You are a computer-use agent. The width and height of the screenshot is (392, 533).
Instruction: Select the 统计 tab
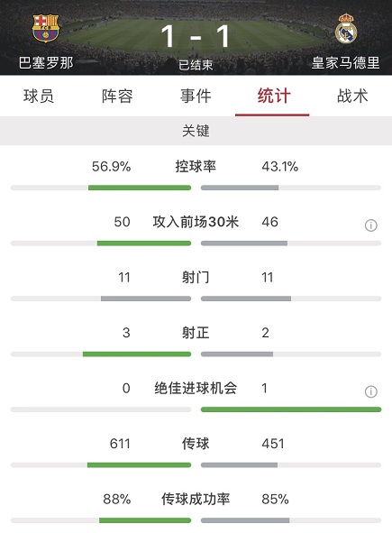[274, 96]
